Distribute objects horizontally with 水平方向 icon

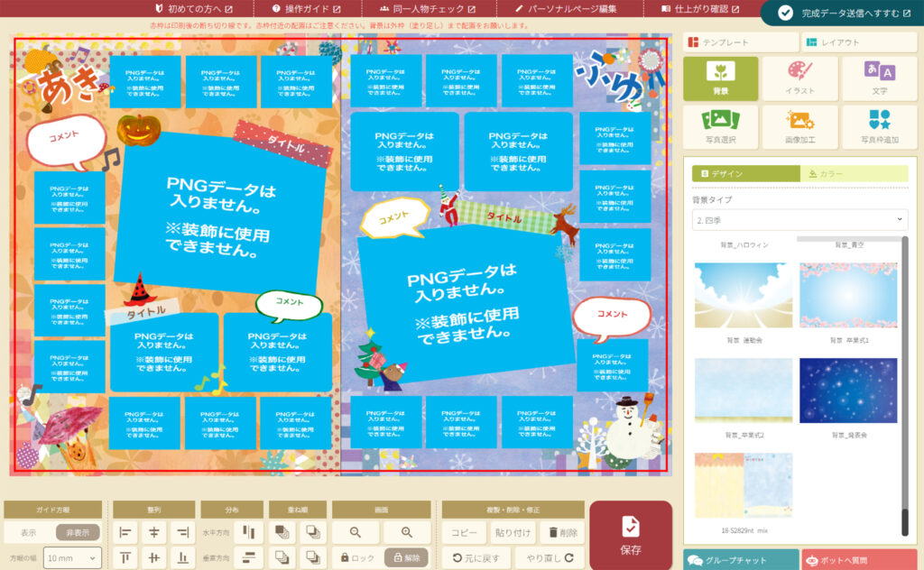tap(249, 533)
